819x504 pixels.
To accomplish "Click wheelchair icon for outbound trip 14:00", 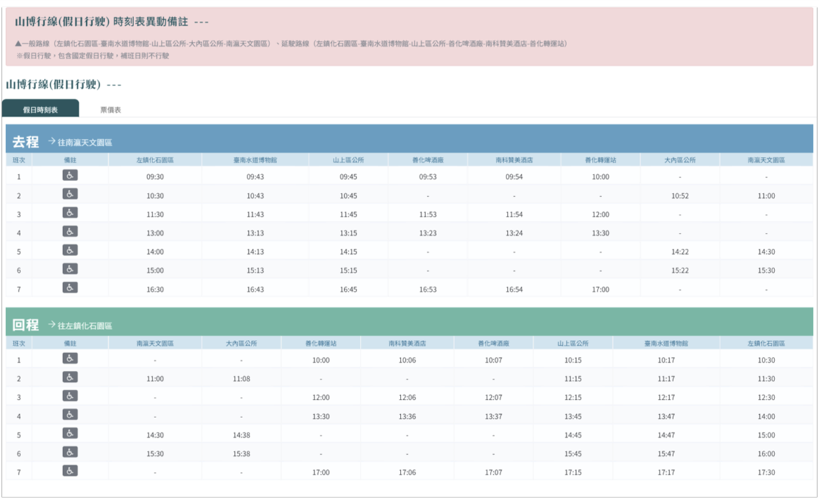I will (x=70, y=250).
